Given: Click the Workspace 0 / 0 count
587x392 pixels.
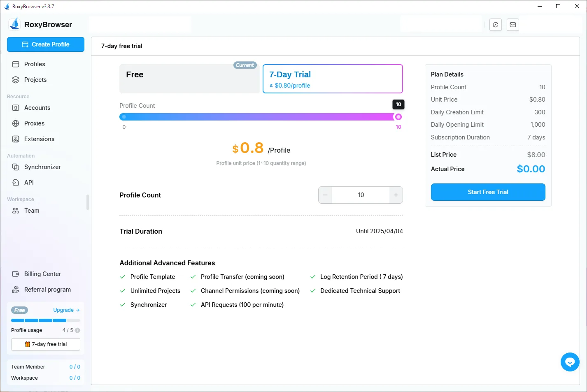Looking at the screenshot, I should 75,378.
